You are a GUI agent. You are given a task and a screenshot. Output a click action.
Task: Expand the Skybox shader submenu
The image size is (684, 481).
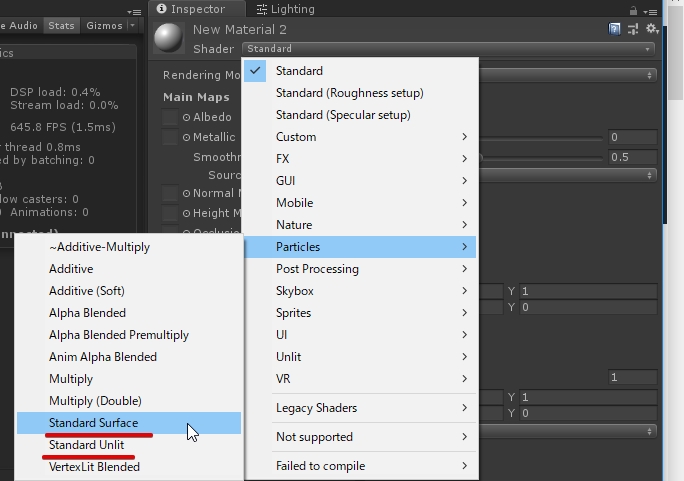tap(360, 291)
